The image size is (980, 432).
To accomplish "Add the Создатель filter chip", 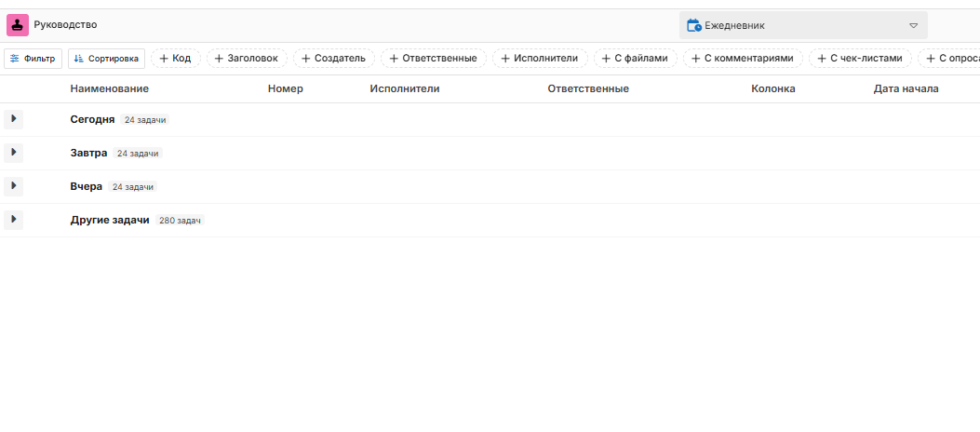I will 333,59.
